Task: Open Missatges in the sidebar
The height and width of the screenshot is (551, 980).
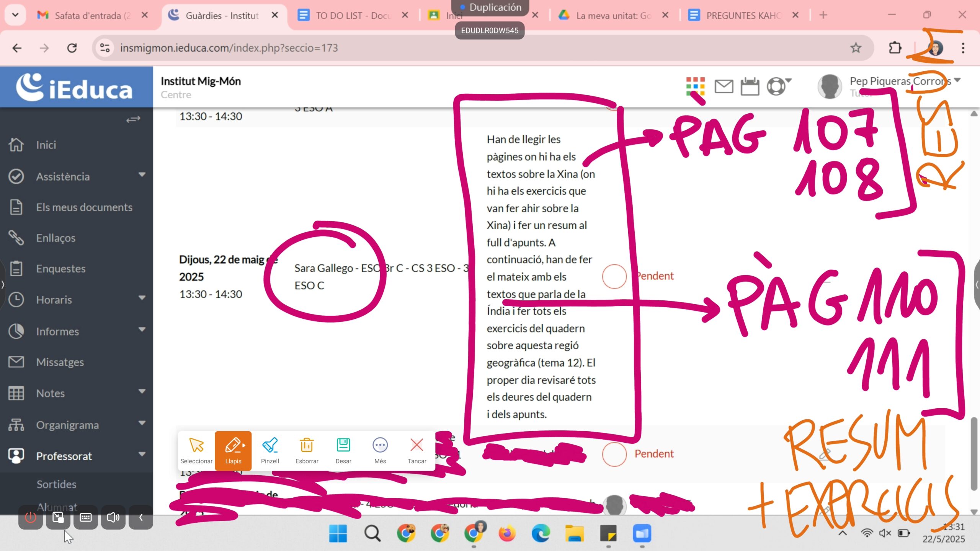Action: [x=60, y=362]
